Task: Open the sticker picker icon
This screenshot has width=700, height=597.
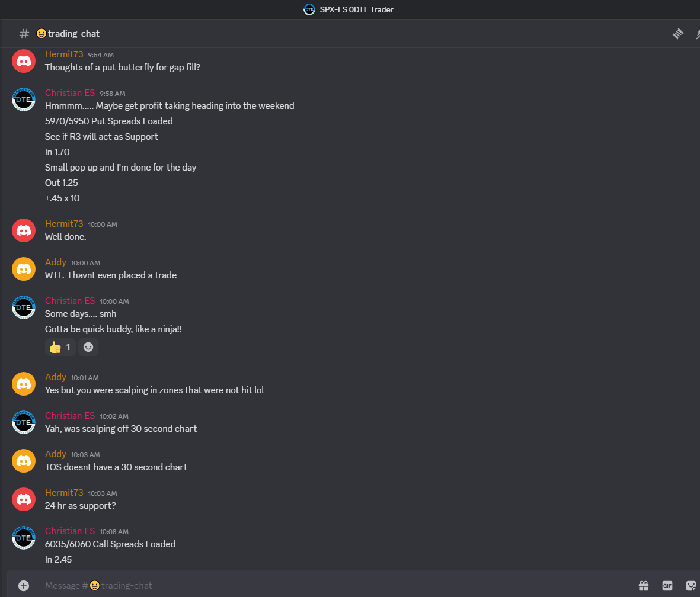Action: (x=691, y=585)
